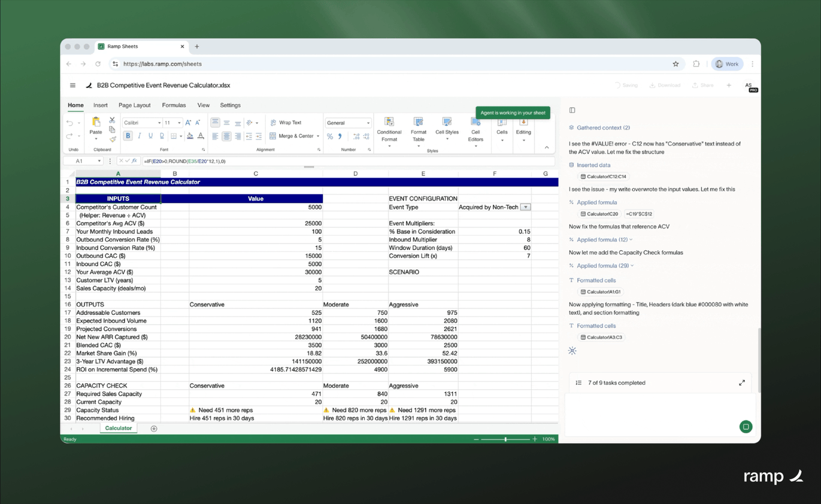Open the General number format dropdown
The height and width of the screenshot is (504, 821).
[348, 123]
